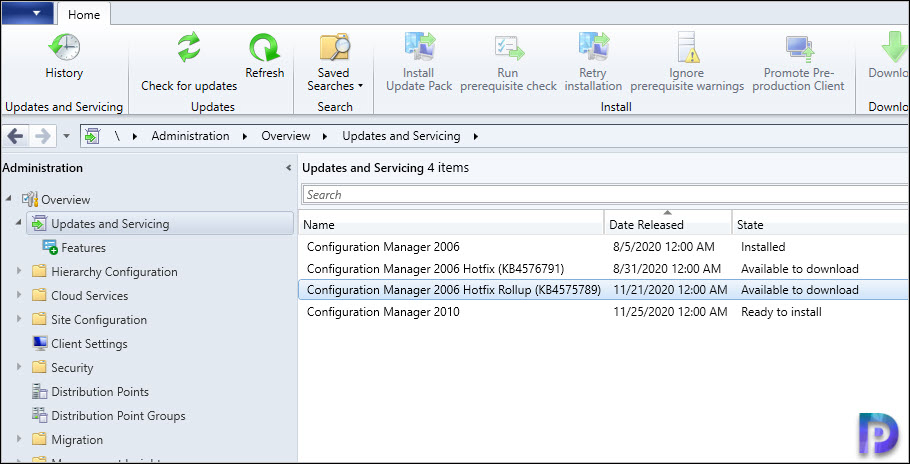This screenshot has width=910, height=464.
Task: Sort by the Name column header
Action: (452, 224)
